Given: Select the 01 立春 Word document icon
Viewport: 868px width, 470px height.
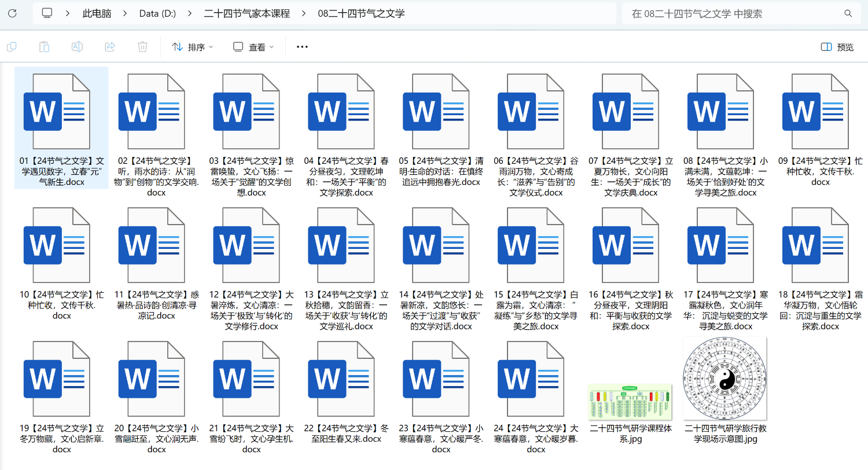Looking at the screenshot, I should (57, 111).
